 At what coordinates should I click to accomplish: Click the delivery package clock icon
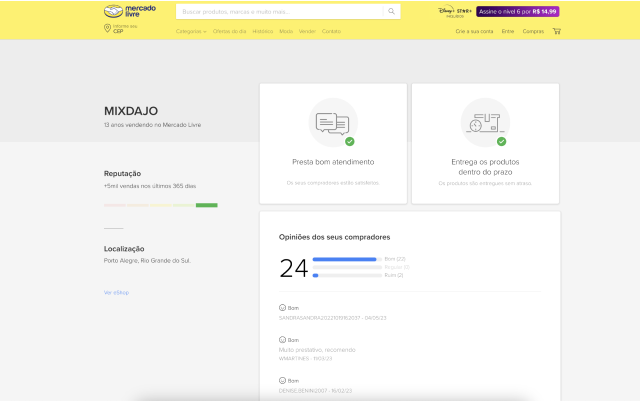point(485,123)
